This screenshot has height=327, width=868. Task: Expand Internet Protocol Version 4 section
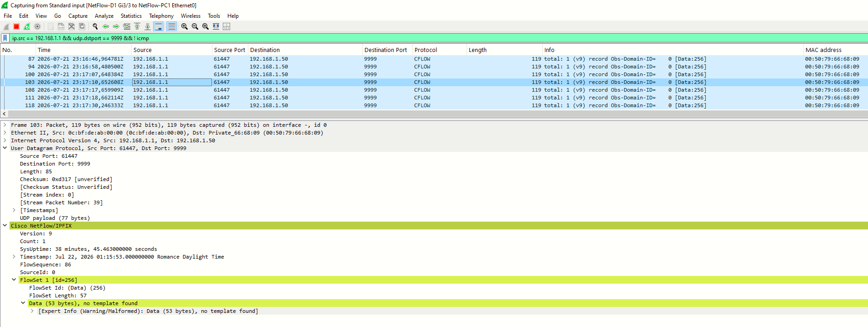(5, 140)
